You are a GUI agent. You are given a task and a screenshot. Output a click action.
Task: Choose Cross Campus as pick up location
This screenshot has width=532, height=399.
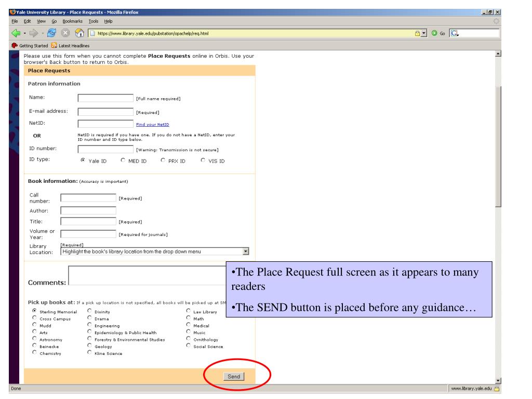[x=34, y=318]
